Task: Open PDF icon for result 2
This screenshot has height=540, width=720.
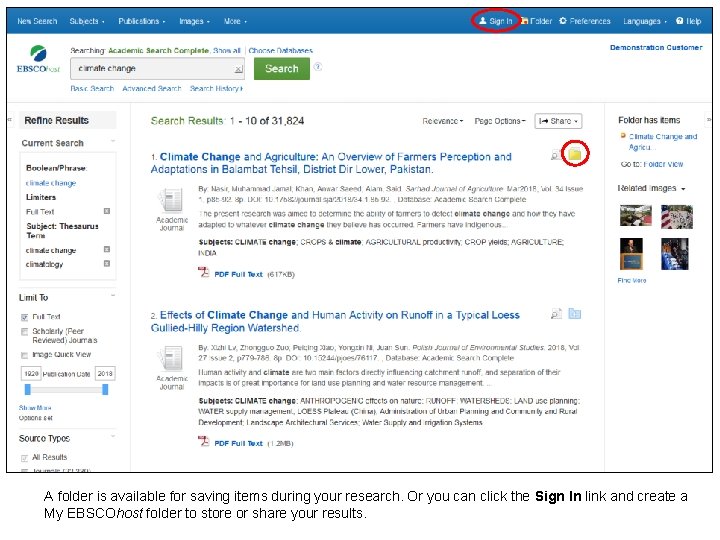Action: coord(203,441)
